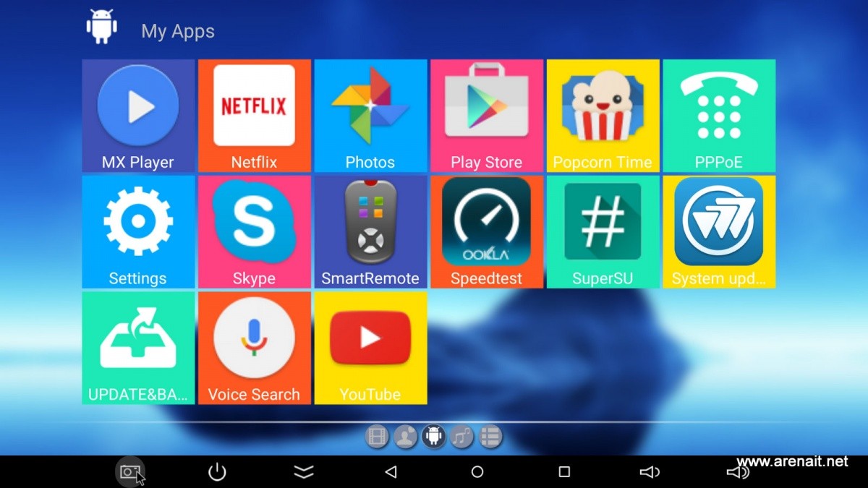Launch the YouTube app
Viewport: 868px width, 488px height.
(x=370, y=347)
